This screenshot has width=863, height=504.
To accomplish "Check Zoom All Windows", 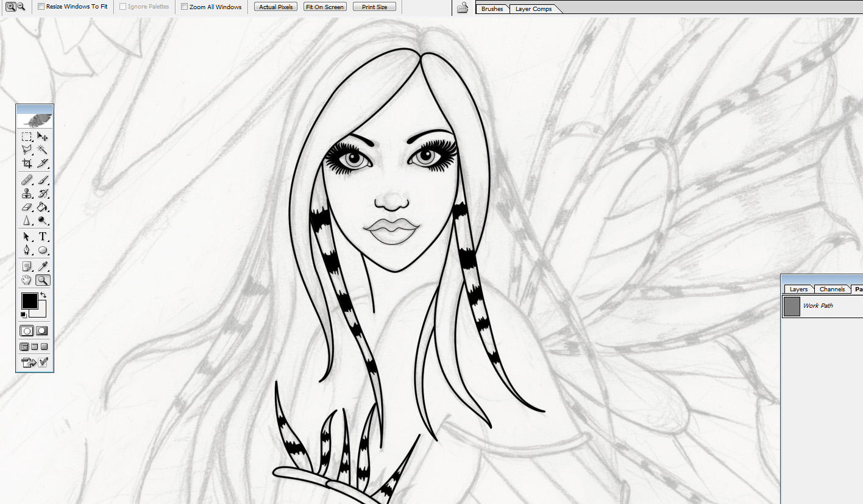I will pos(185,7).
